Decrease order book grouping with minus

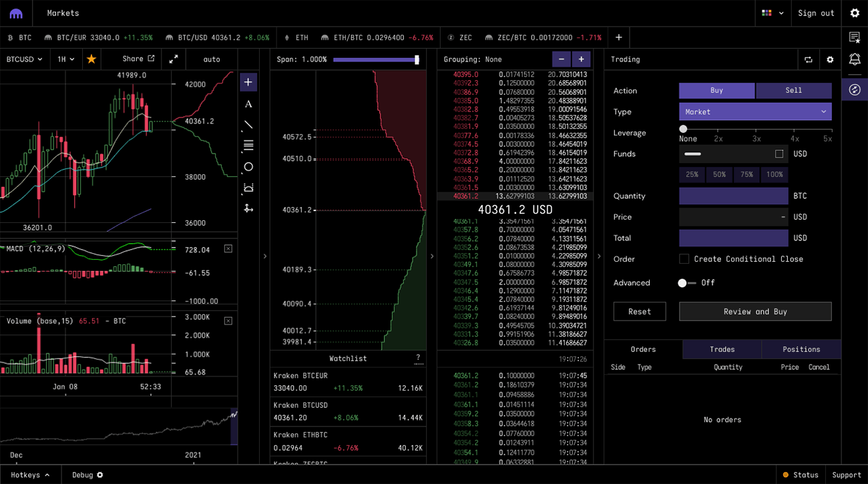click(x=562, y=59)
